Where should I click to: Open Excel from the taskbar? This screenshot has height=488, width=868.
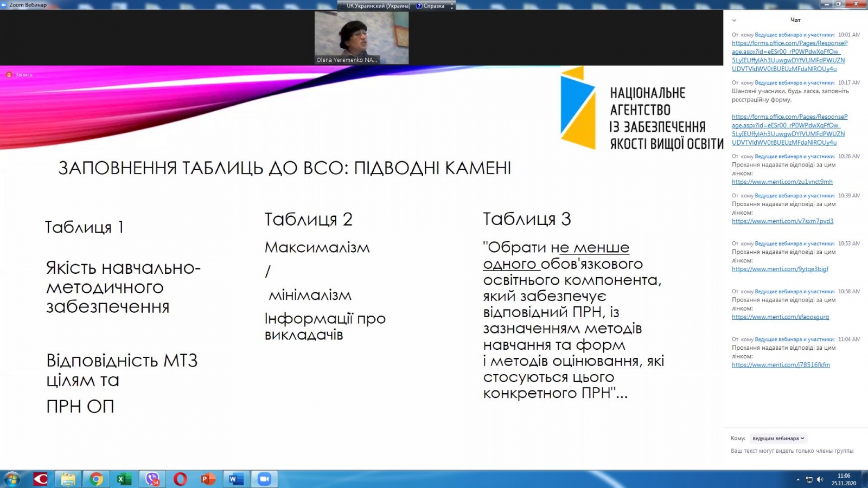(x=124, y=479)
